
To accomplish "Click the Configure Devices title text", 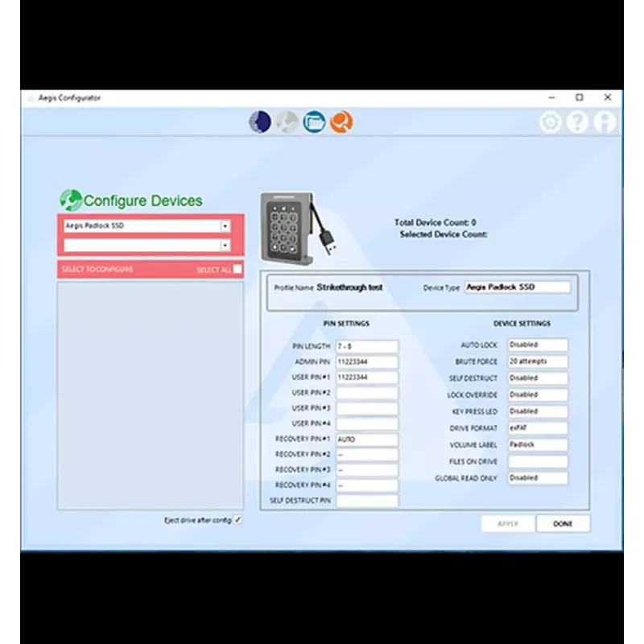I will 143,200.
